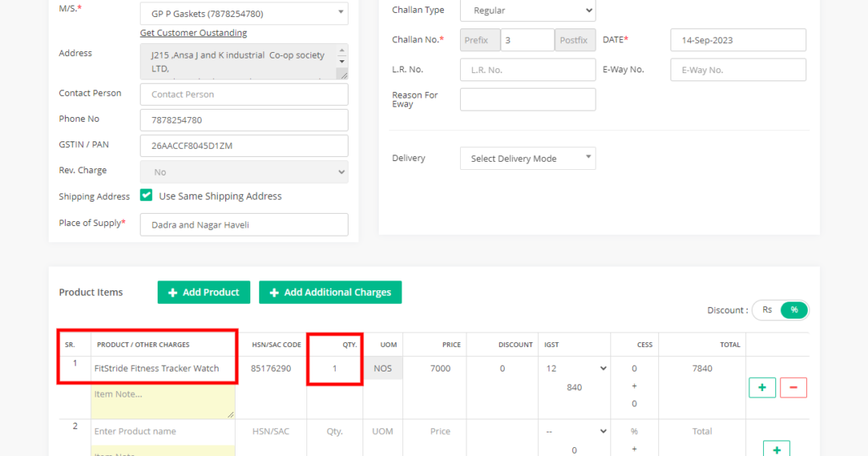Click the row 2 Price field
The height and width of the screenshot is (456, 868).
440,431
